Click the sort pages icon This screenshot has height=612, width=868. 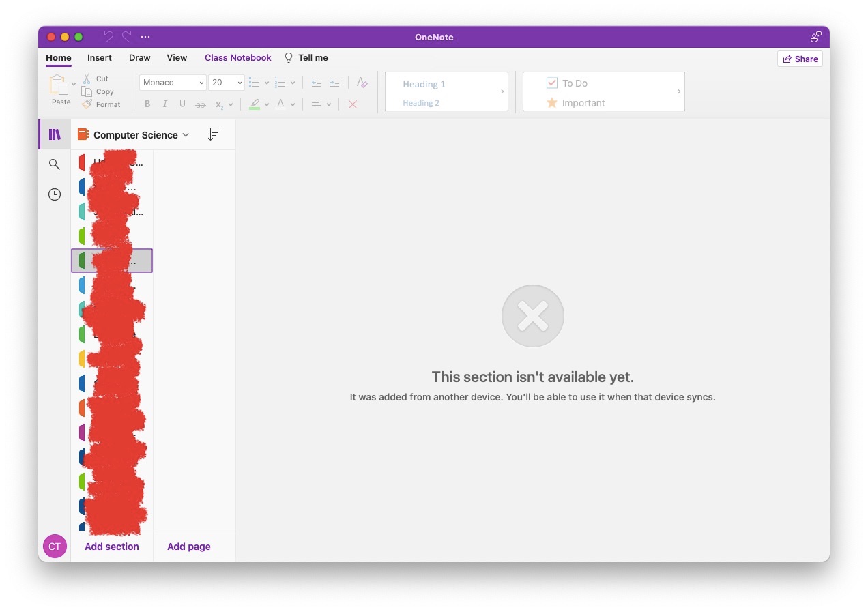click(x=214, y=135)
